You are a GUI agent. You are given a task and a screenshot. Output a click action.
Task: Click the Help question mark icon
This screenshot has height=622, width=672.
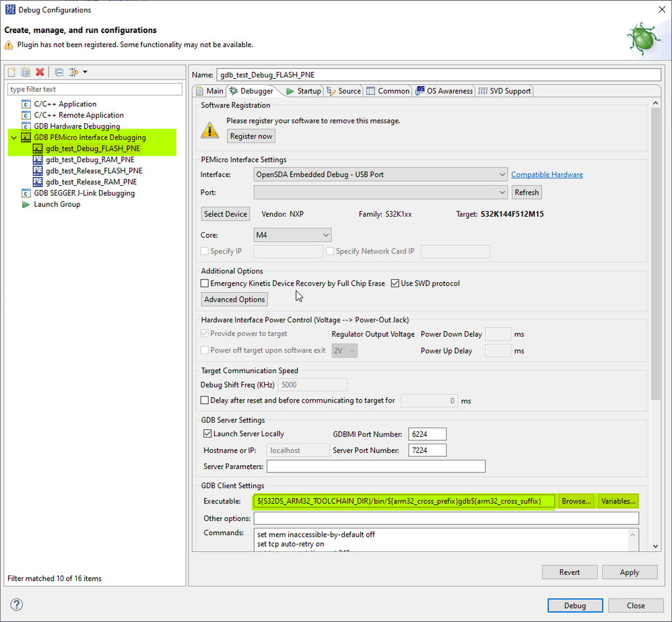click(x=17, y=604)
